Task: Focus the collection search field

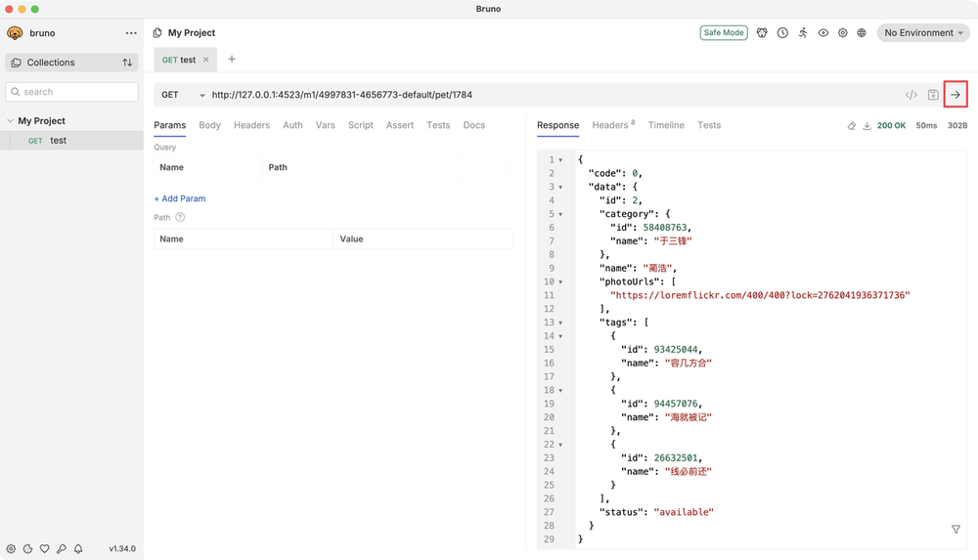Action: point(73,92)
